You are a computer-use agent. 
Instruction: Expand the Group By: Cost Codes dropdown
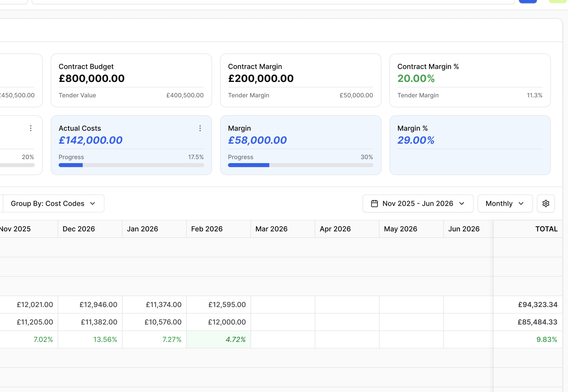pos(53,203)
